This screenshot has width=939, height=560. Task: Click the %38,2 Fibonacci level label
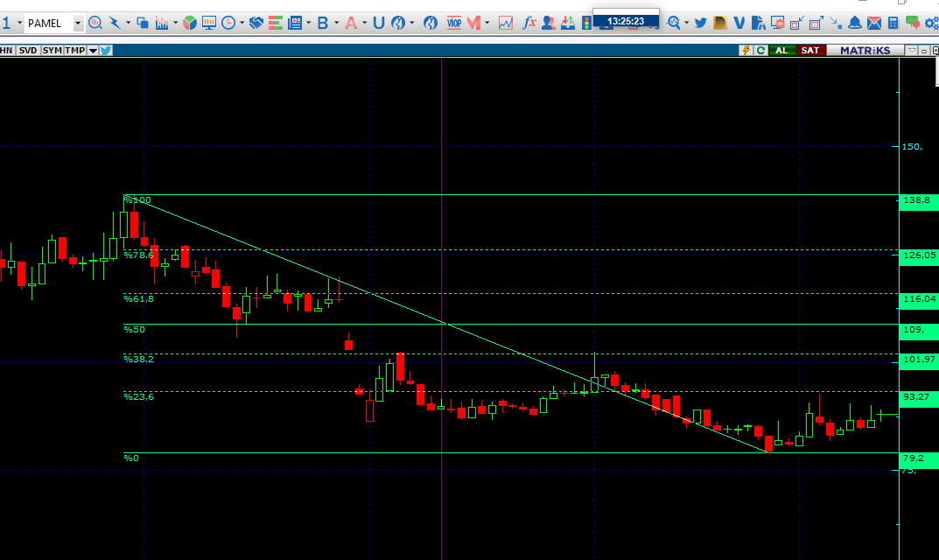[x=138, y=359]
